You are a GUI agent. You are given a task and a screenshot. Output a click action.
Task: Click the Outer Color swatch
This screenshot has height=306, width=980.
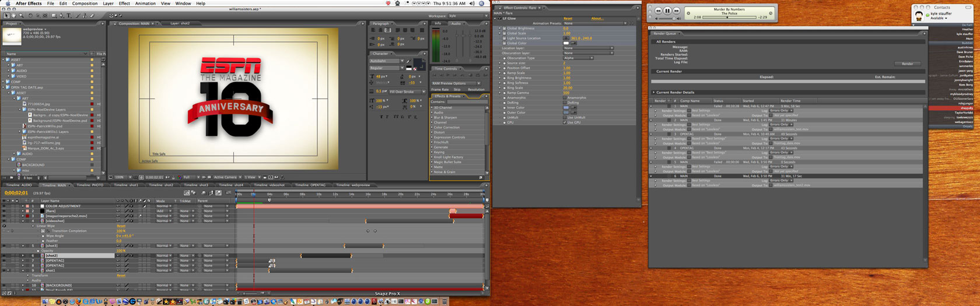coord(566,112)
